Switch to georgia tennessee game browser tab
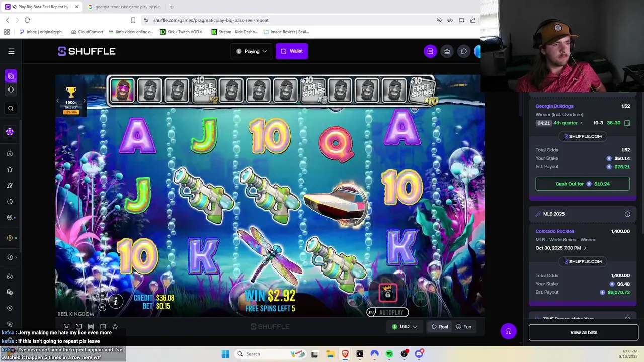Viewport: 644px width, 362px height. 125,7
